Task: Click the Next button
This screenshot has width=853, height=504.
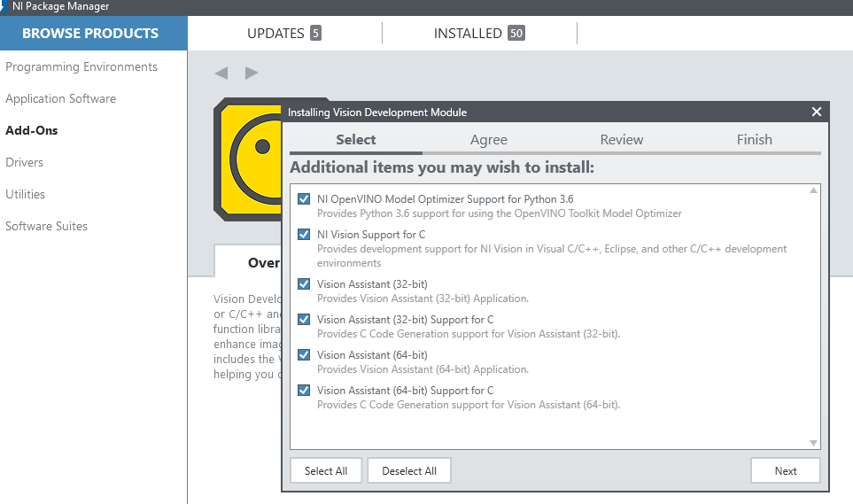Action: point(786,471)
